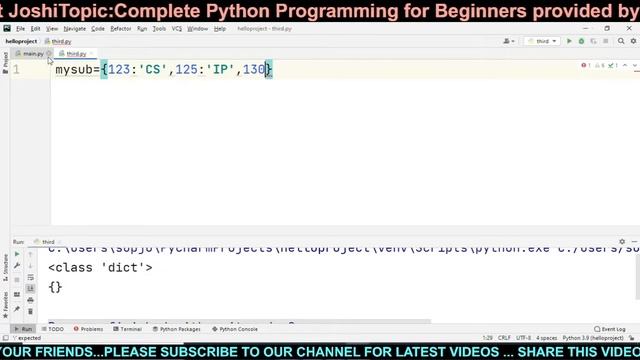Toggle tool window bars icon in status bar corner
The width and height of the screenshot is (640, 360).
[x=5, y=338]
